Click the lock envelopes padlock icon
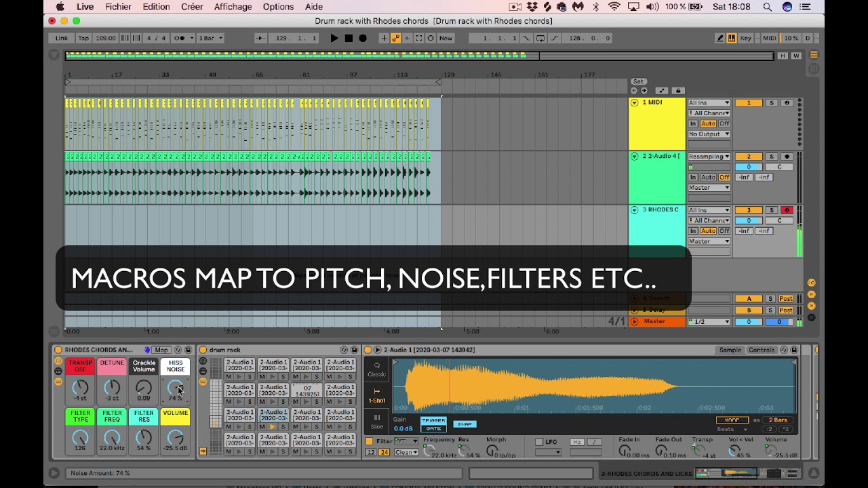This screenshot has width=868, height=488. tap(677, 90)
